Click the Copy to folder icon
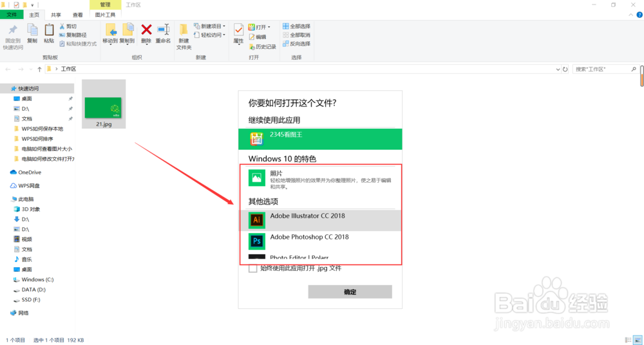 point(128,30)
